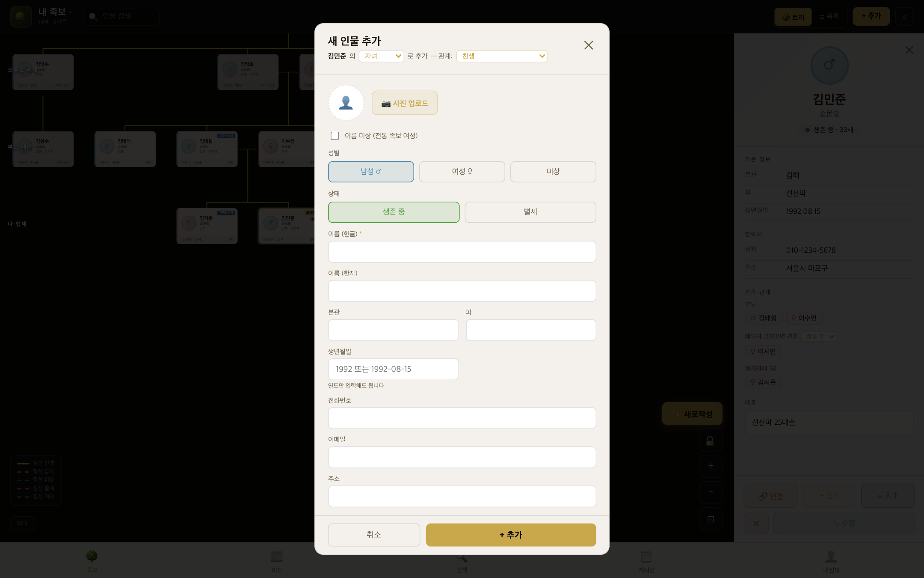
Task: Open the 피드 icon in bottom navigation
Action: click(277, 557)
